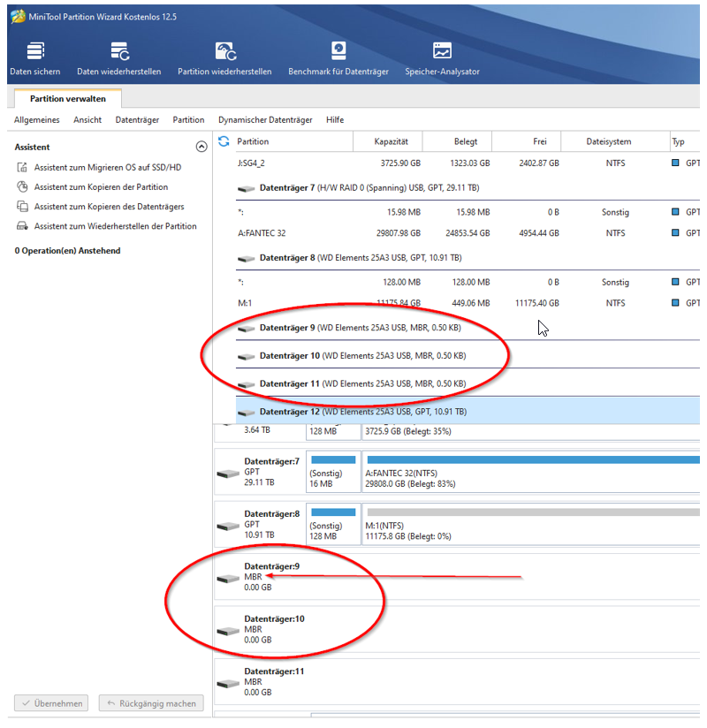
Task: Click drive icon of Datenträger:11 in disk map
Action: coord(228,684)
